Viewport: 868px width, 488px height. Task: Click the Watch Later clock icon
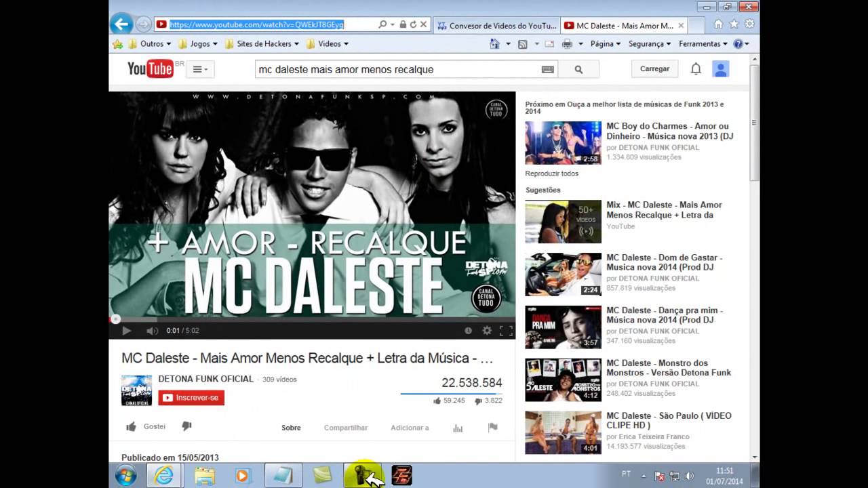pos(468,331)
